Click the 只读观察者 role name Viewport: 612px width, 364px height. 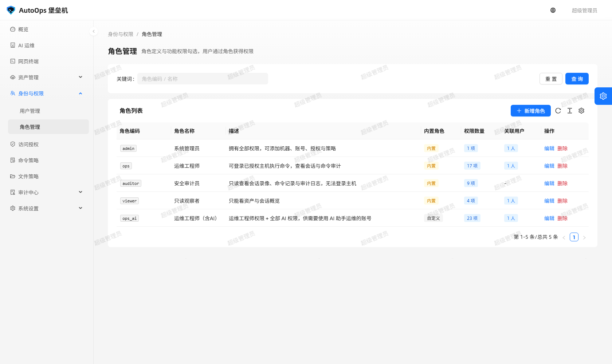187,201
